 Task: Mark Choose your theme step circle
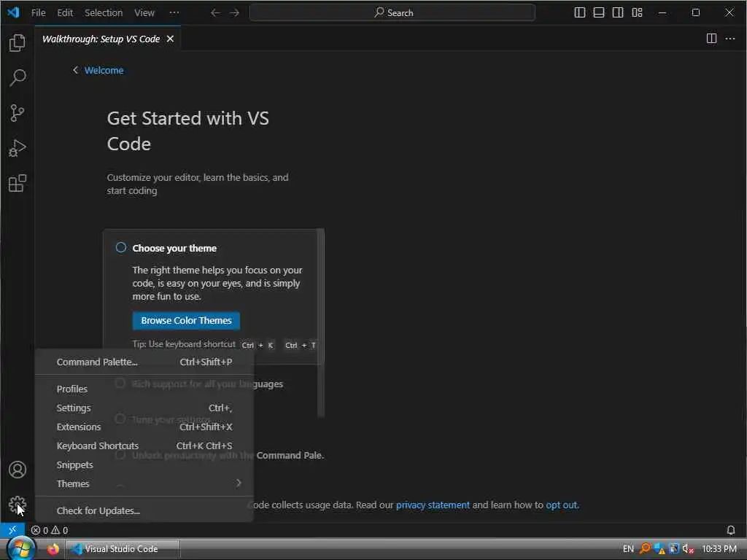coord(121,248)
